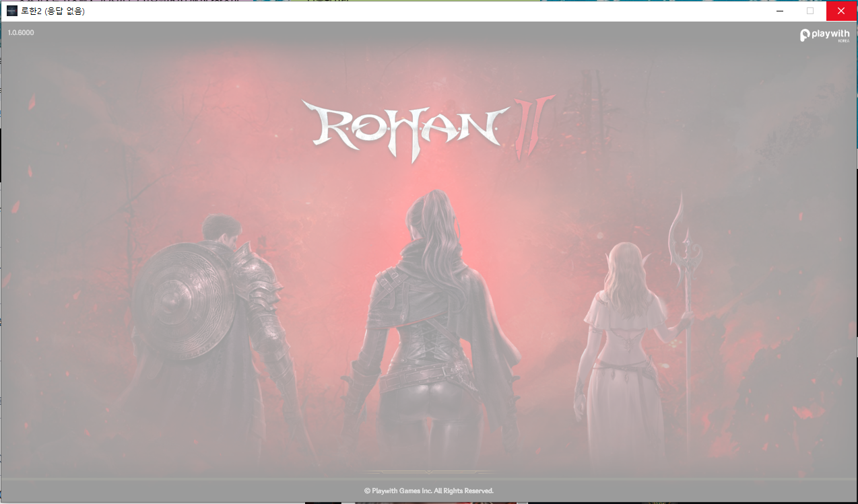Close the unresponsive Rohan2 window
The height and width of the screenshot is (504, 858).
tap(841, 11)
